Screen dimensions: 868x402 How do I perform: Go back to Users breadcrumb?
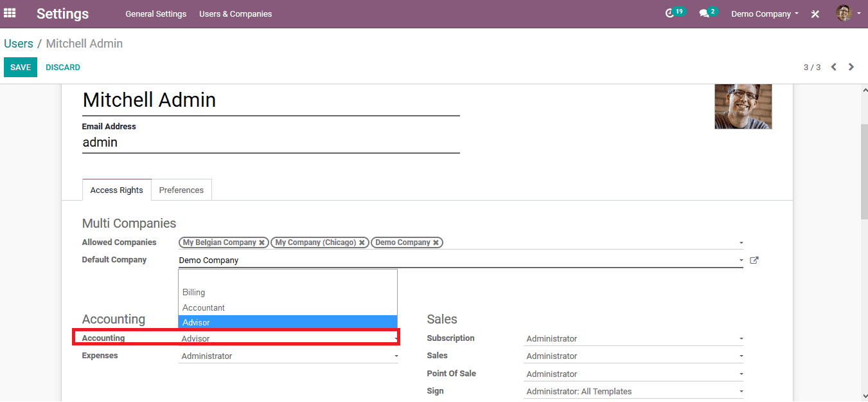pos(19,44)
